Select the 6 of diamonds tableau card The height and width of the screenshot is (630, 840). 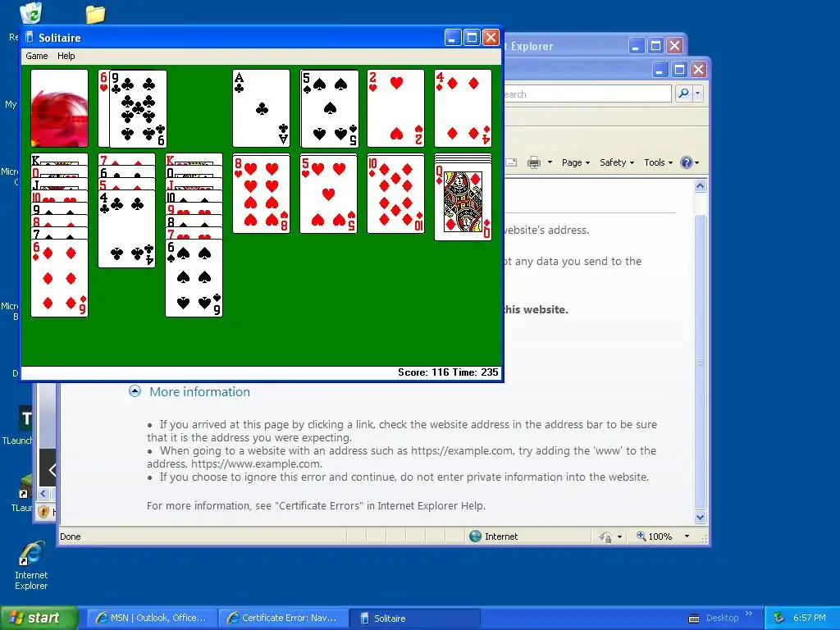click(59, 278)
